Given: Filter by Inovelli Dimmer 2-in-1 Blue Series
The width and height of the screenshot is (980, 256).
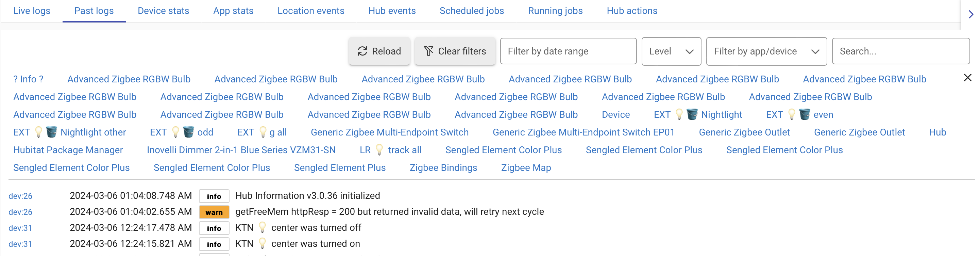Looking at the screenshot, I should coord(241,150).
